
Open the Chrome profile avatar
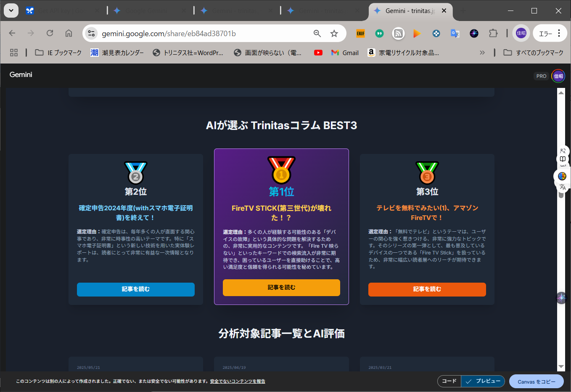click(521, 33)
